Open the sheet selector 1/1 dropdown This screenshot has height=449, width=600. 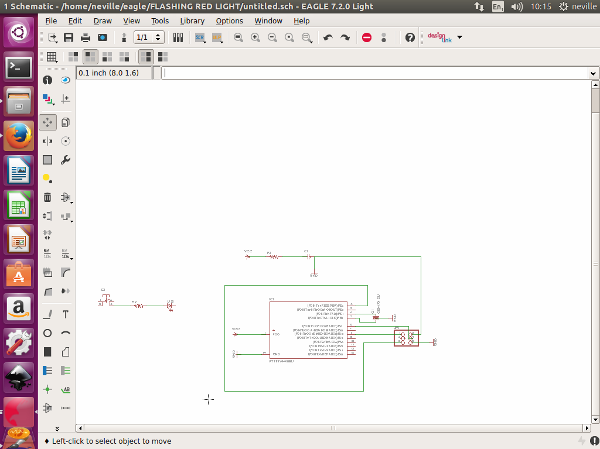(x=149, y=38)
